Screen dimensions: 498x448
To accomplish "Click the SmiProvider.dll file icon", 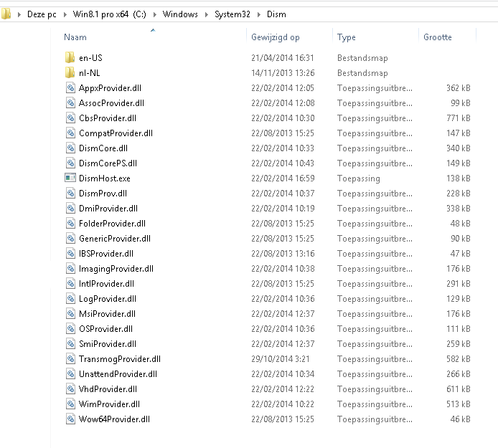I will [70, 343].
